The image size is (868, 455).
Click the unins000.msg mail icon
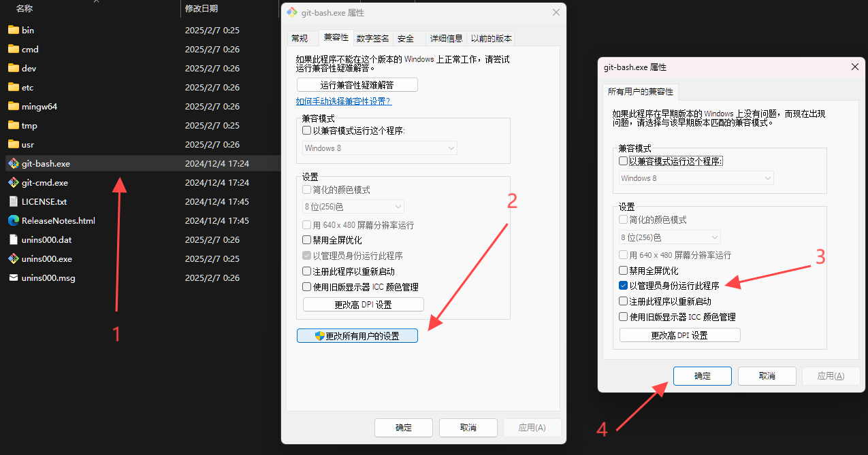tap(12, 277)
